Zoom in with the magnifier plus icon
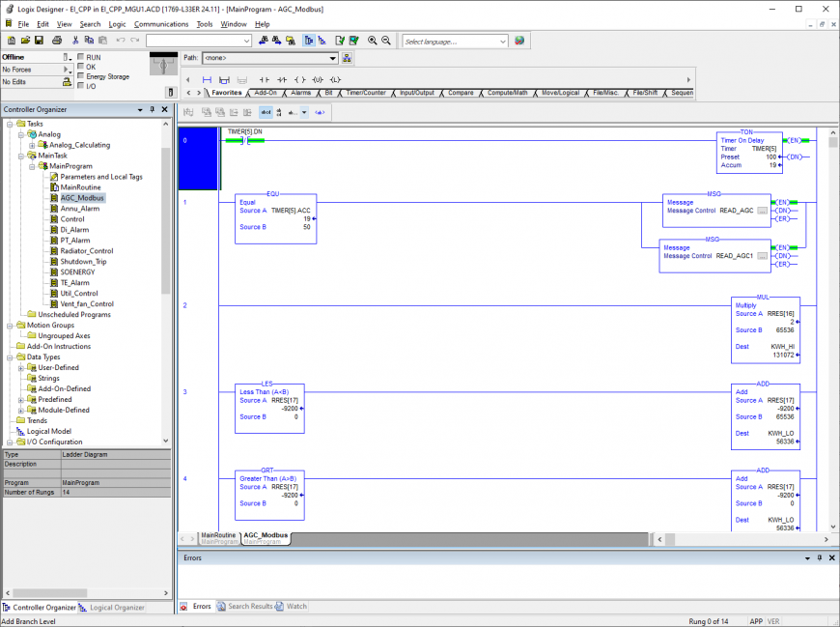This screenshot has width=840, height=627. point(373,41)
